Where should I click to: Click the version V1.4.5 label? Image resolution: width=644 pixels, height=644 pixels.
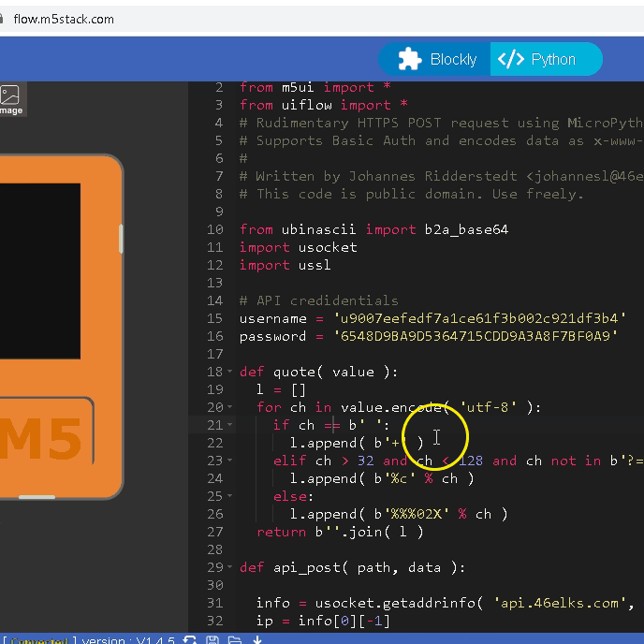(128, 640)
